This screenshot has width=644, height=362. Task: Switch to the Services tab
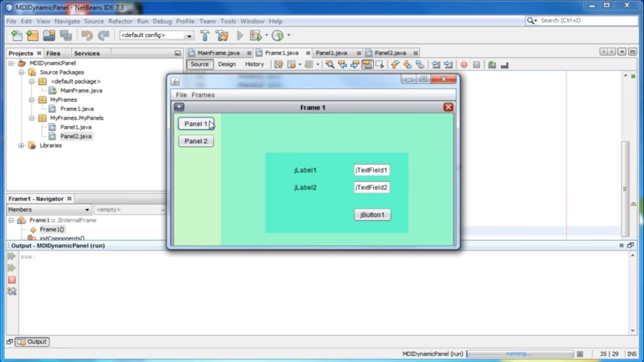click(x=87, y=53)
